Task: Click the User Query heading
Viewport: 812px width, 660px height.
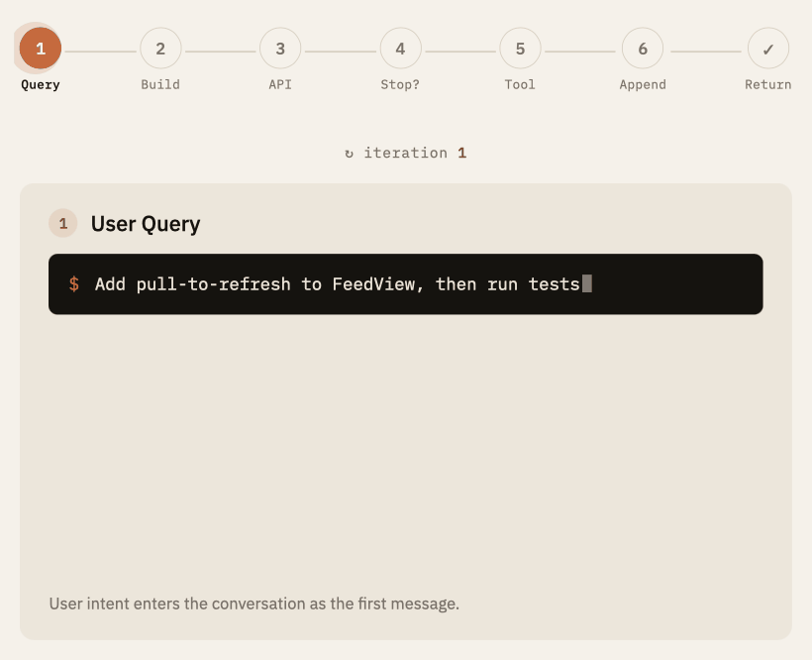Action: pos(146,224)
